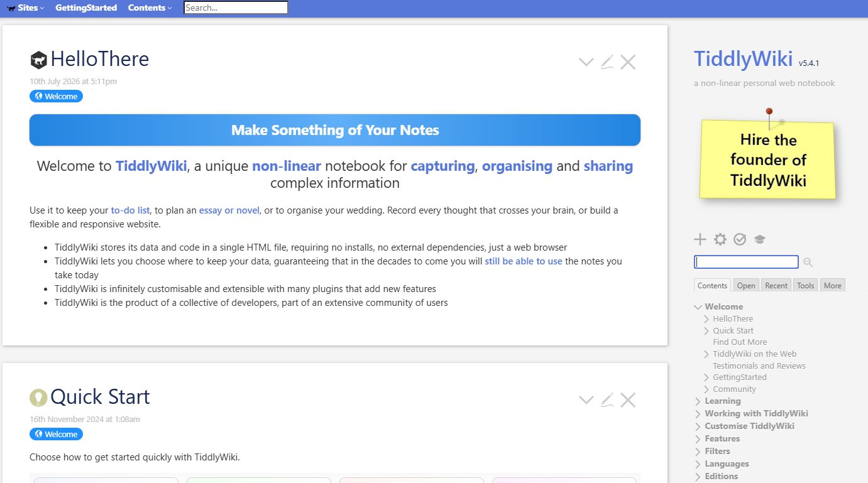Create a new tiddler with plus icon

point(700,239)
